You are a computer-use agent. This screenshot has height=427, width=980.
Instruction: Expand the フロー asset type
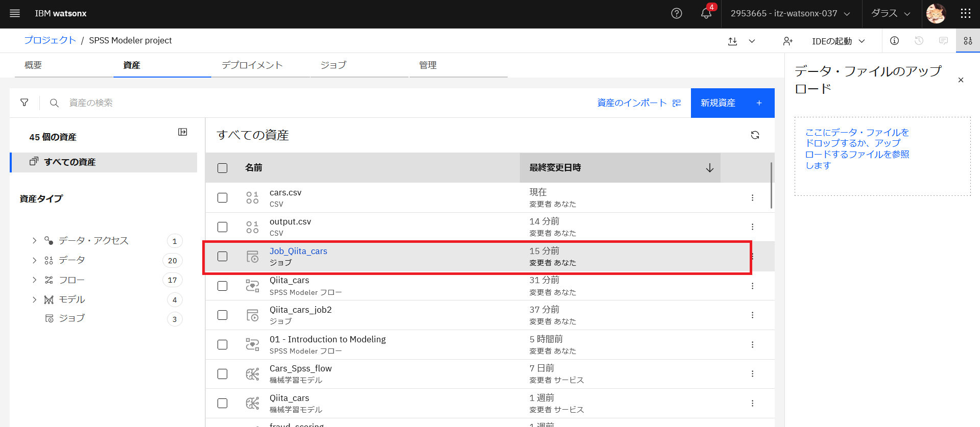(x=34, y=280)
